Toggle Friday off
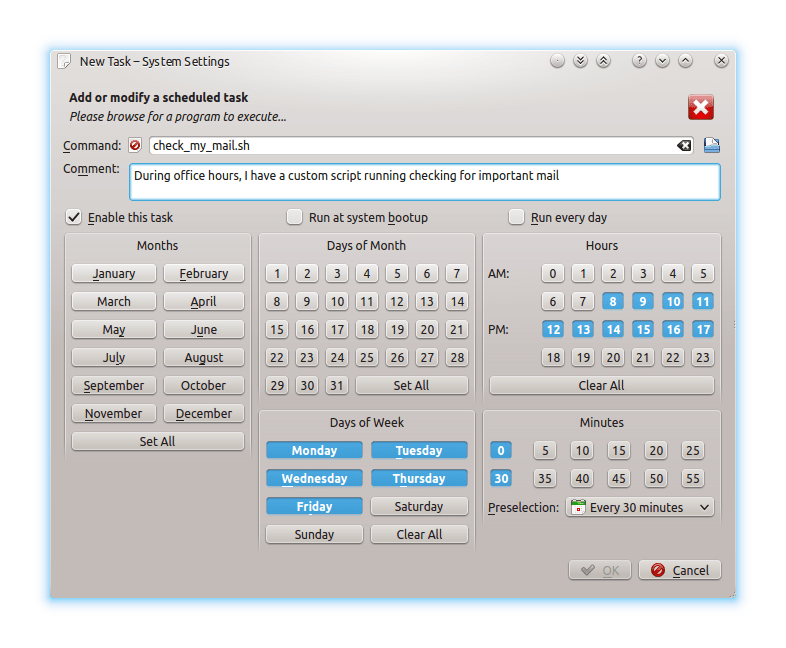786x648 pixels. (x=314, y=506)
